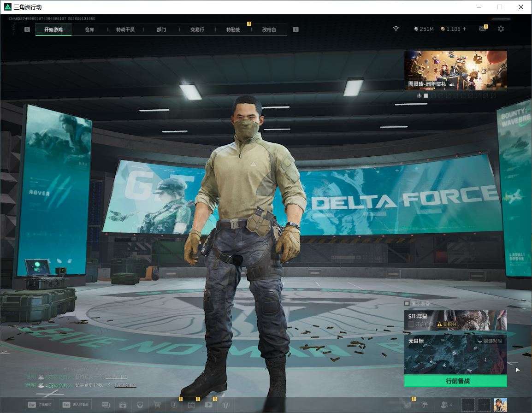Click the 三角洲行动 title bar app icon
Viewport: 532px width, 413px height.
pos(7,7)
